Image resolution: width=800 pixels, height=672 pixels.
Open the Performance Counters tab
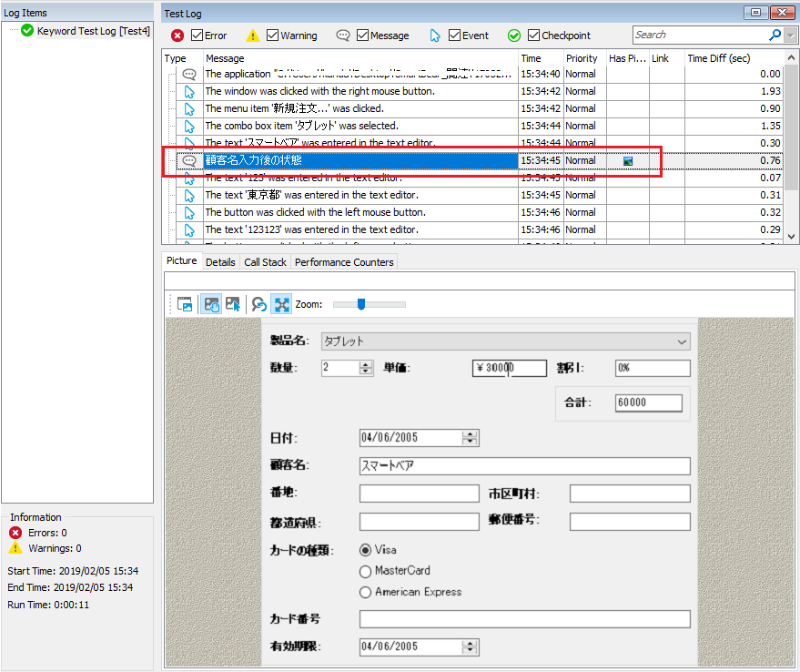pyautogui.click(x=344, y=262)
